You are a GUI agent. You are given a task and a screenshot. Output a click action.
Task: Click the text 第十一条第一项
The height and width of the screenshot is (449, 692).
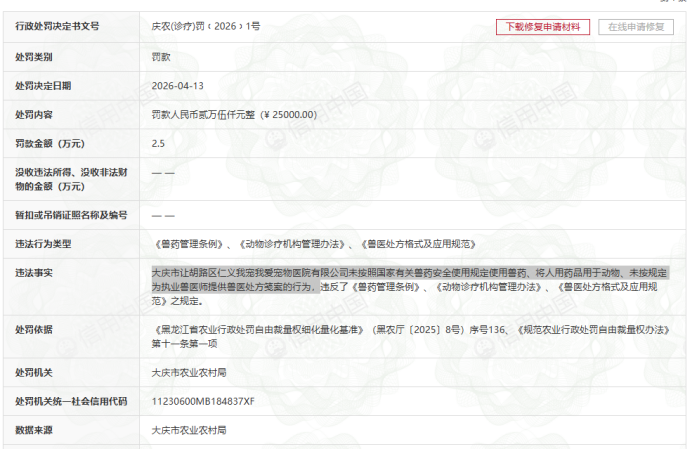coord(184,343)
